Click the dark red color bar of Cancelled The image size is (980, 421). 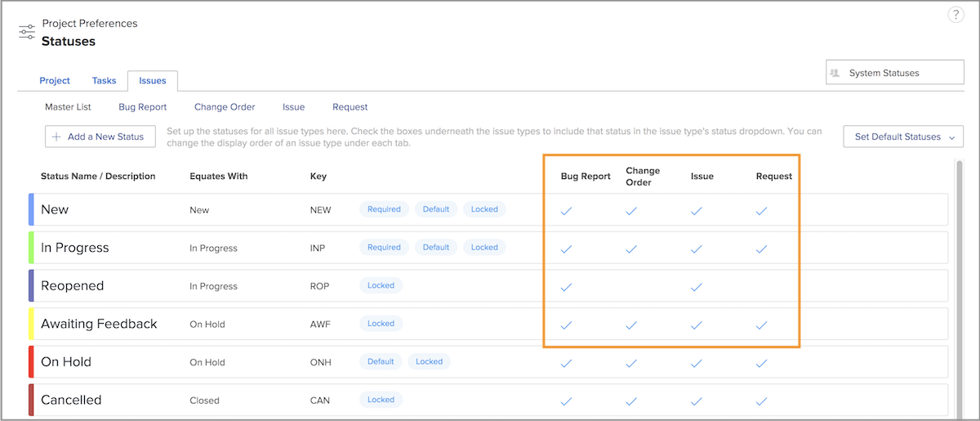[31, 401]
